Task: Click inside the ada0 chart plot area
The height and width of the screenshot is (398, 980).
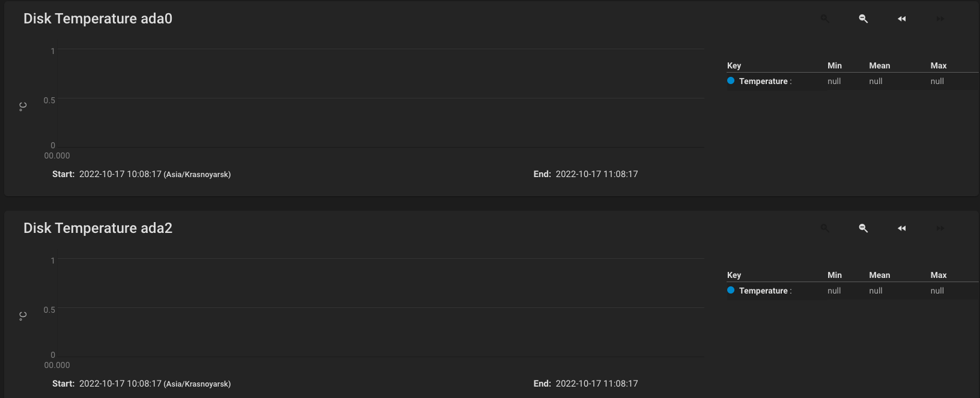Action: (x=381, y=98)
